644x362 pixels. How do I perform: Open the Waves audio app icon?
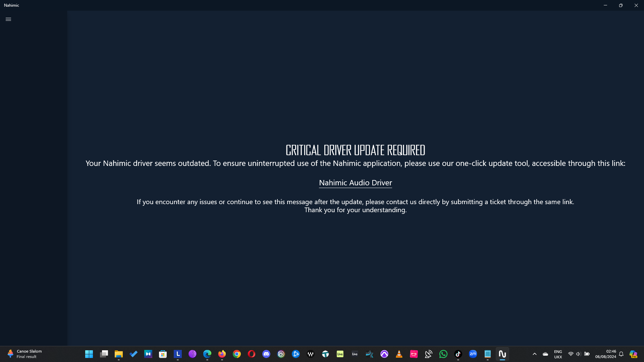310,354
